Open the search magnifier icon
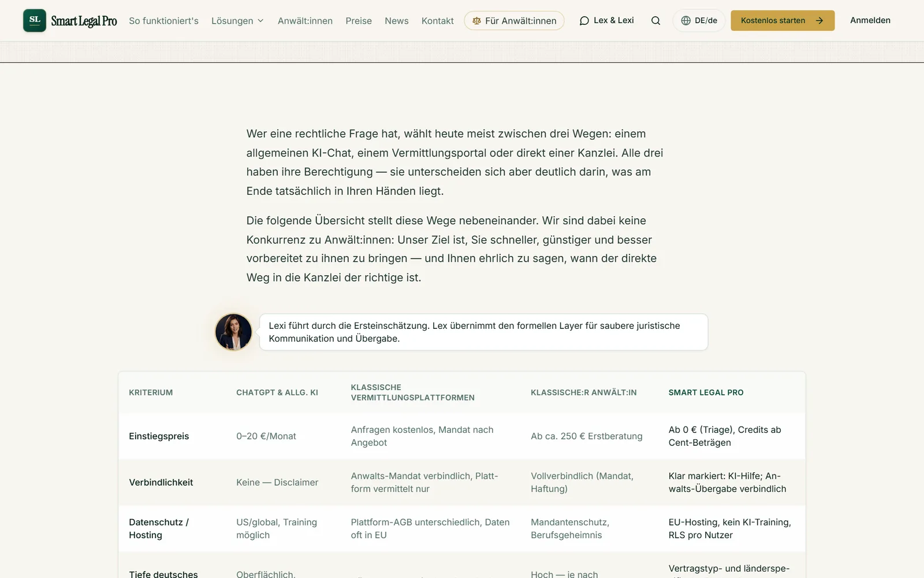Image resolution: width=924 pixels, height=578 pixels. tap(655, 21)
